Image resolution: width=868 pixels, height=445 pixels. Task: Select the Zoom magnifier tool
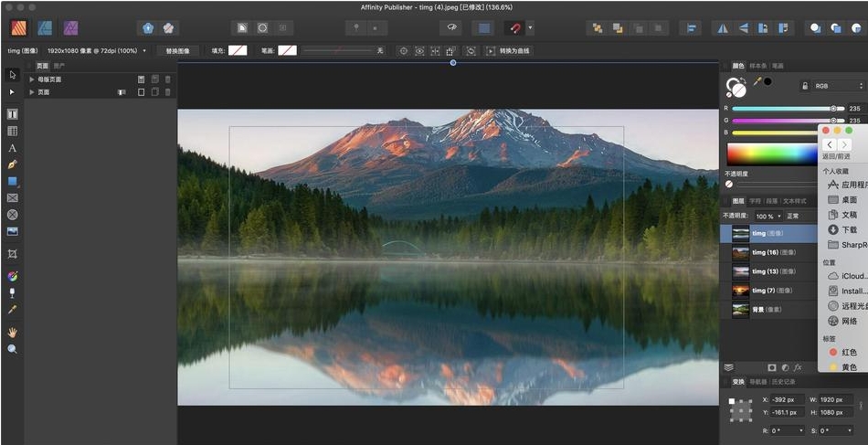click(12, 349)
